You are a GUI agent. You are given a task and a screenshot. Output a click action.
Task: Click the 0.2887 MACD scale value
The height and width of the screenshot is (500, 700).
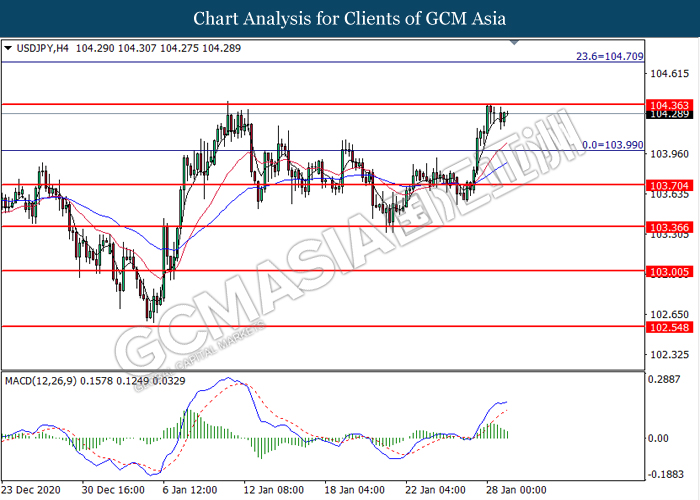click(664, 379)
